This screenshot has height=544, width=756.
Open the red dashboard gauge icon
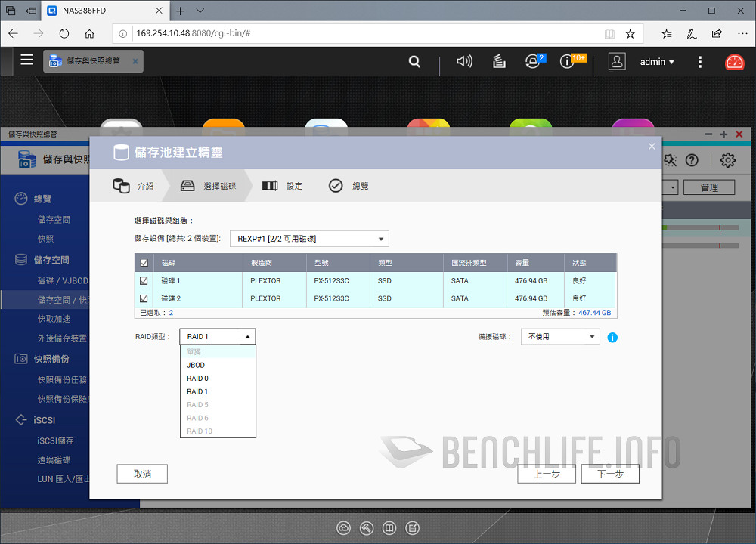coord(734,62)
